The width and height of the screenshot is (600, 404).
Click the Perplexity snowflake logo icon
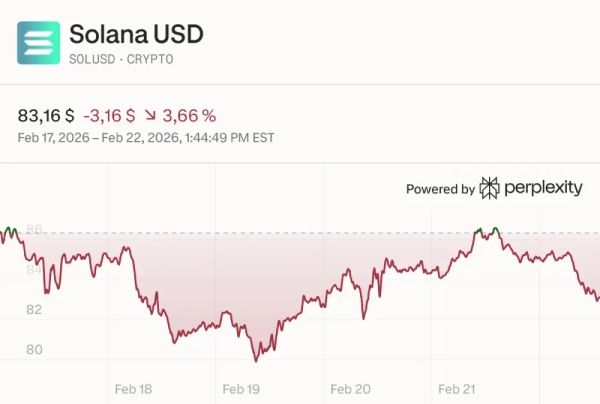pyautogui.click(x=490, y=188)
